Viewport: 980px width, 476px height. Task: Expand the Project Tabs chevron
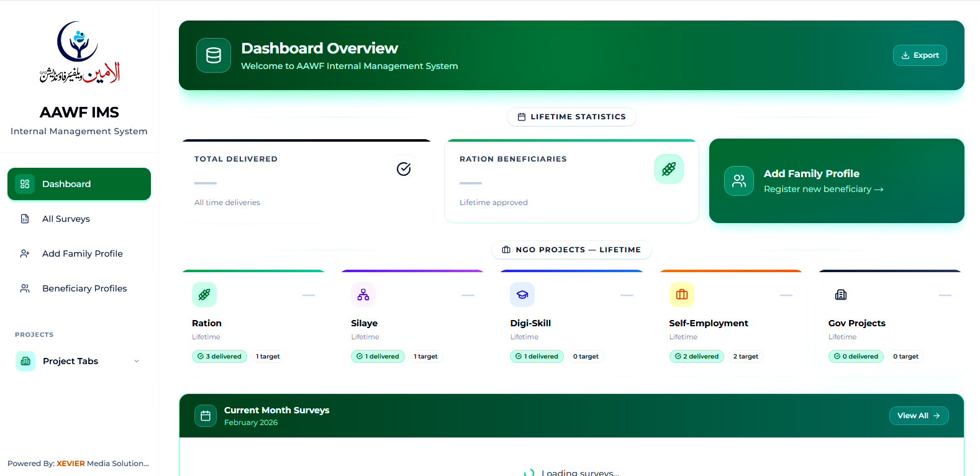click(x=137, y=361)
